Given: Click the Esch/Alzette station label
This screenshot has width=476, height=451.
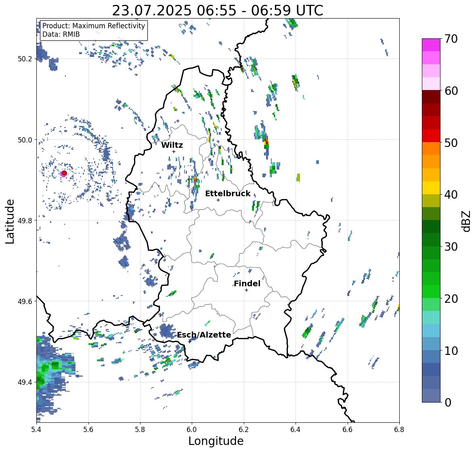Looking at the screenshot, I should (204, 335).
